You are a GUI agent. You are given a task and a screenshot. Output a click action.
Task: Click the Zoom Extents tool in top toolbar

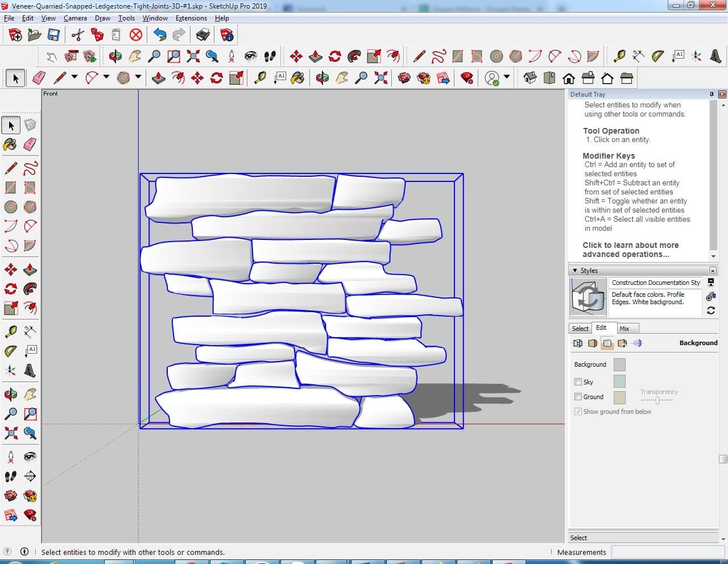tap(193, 56)
